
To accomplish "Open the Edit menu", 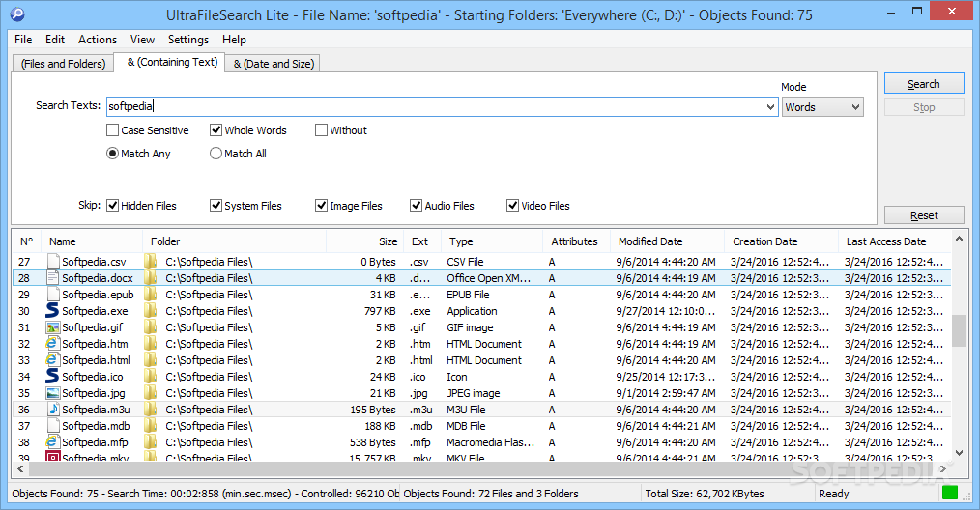I will [x=55, y=40].
